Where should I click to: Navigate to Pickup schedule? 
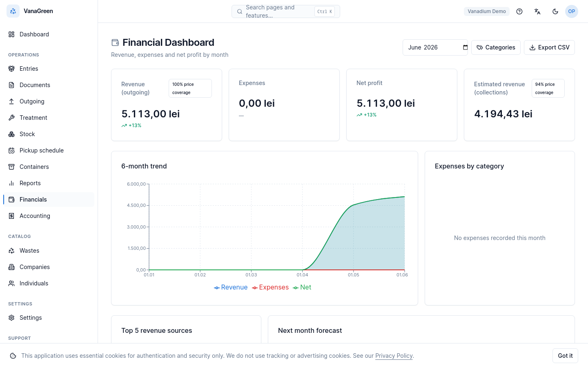click(49, 150)
